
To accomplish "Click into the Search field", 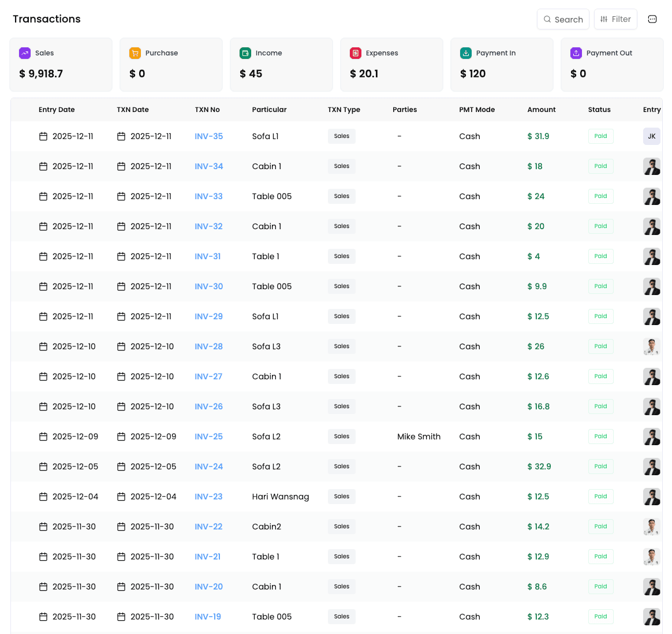I will pos(563,19).
